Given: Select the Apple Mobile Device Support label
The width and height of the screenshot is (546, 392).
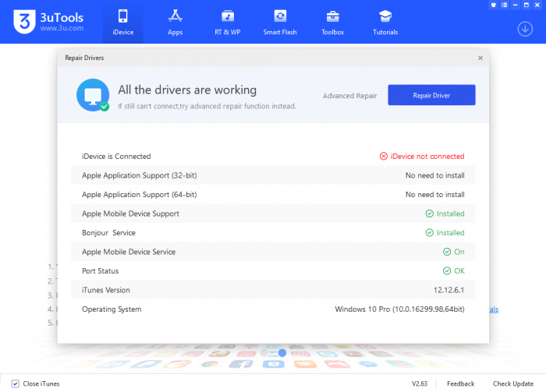Looking at the screenshot, I should [130, 214].
